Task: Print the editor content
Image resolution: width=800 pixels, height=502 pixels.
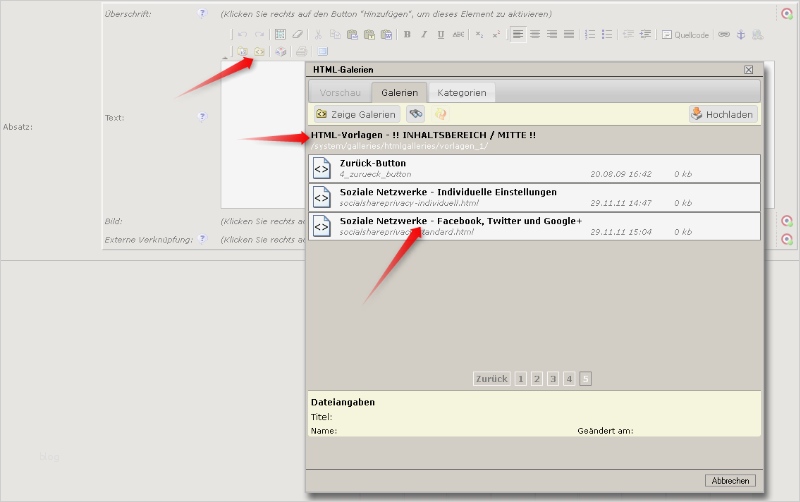Action: tap(302, 52)
